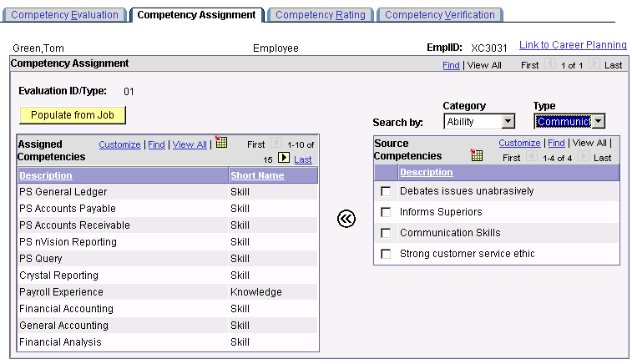632x364 pixels.
Task: Show next rows arrow in Assigned Competencies
Action: [x=284, y=158]
